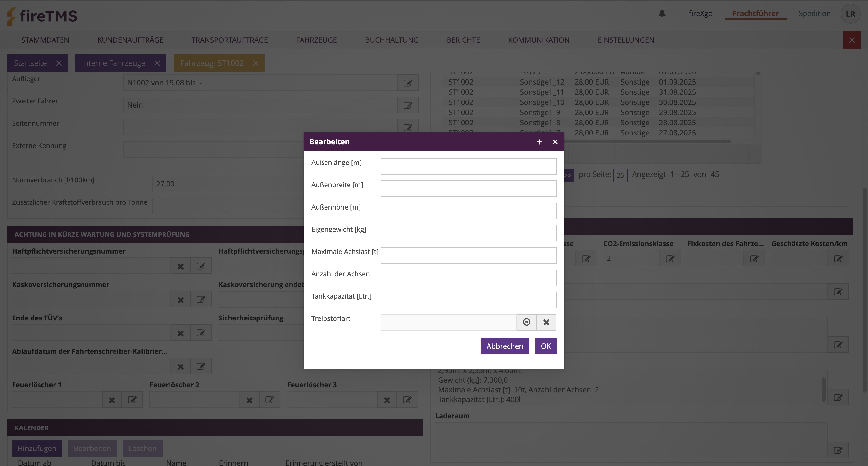Image resolution: width=868 pixels, height=466 pixels.
Task: Clear Feuerlöscher 1 field
Action: (112, 400)
